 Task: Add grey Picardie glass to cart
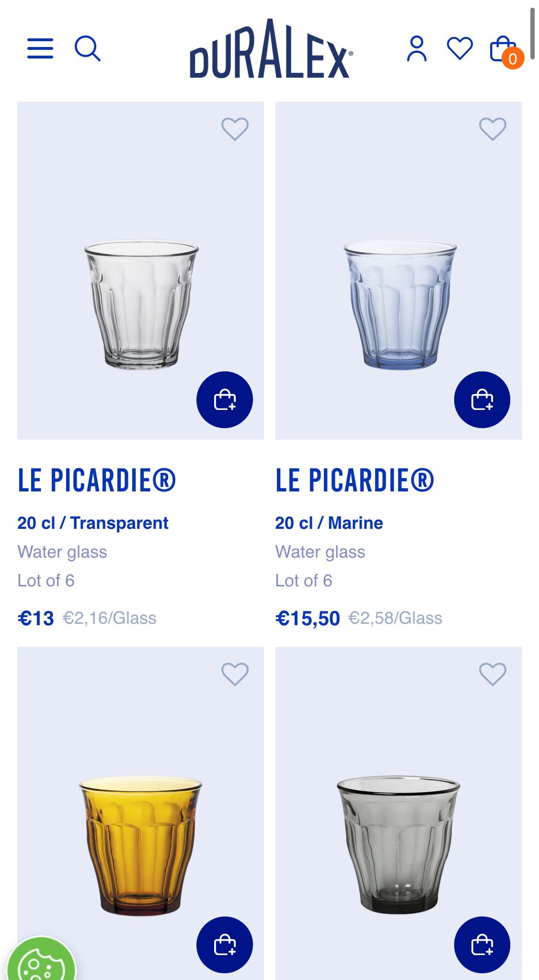482,945
